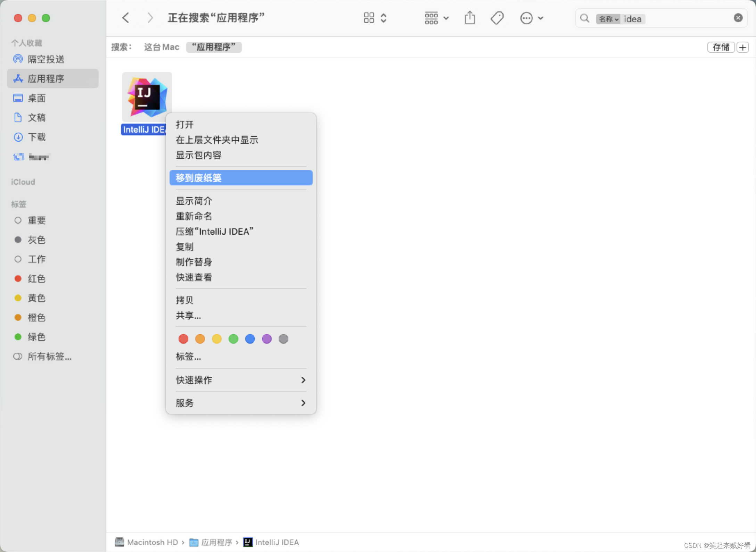Select the 灰色 tag in sidebar
756x552 pixels.
(52, 240)
